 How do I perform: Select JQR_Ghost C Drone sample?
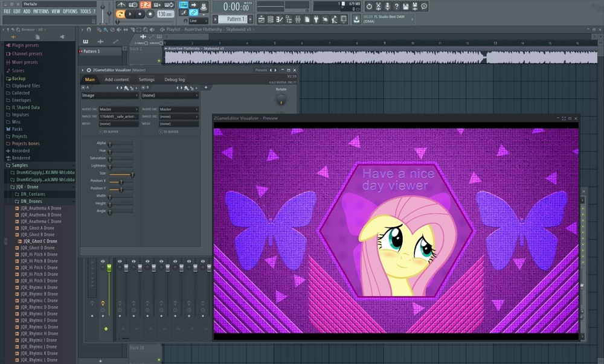coord(40,241)
